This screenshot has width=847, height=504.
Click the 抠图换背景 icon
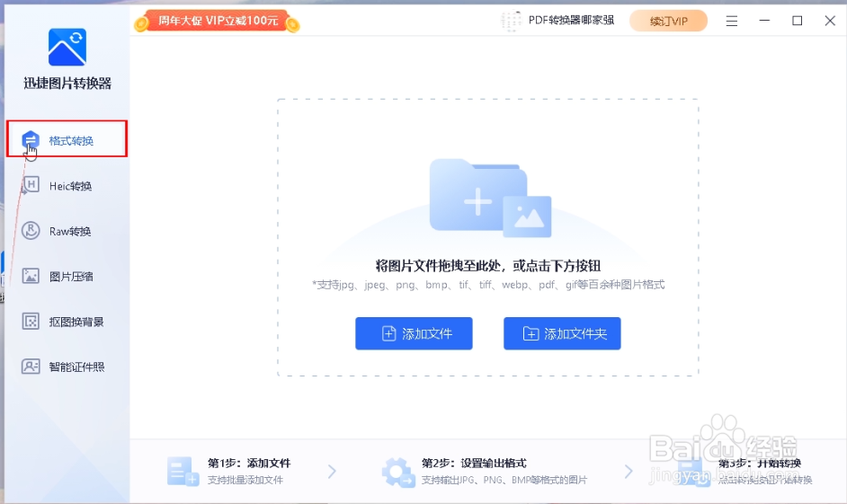pos(31,321)
